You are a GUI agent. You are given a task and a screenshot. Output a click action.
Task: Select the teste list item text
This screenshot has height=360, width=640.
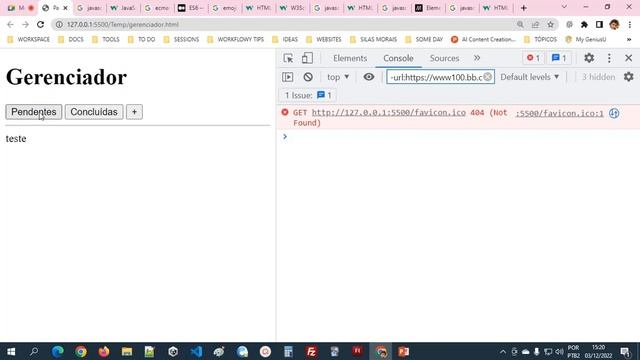[16, 138]
